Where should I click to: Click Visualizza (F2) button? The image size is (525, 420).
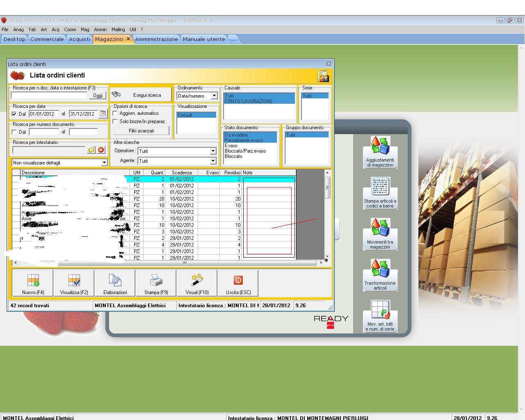(x=74, y=283)
